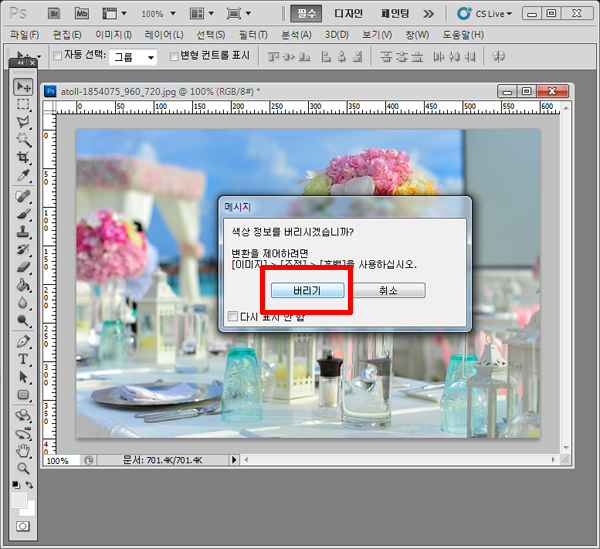Open the 그룹 auto-select dropdown
Viewport: 600px width, 549px height.
click(133, 57)
